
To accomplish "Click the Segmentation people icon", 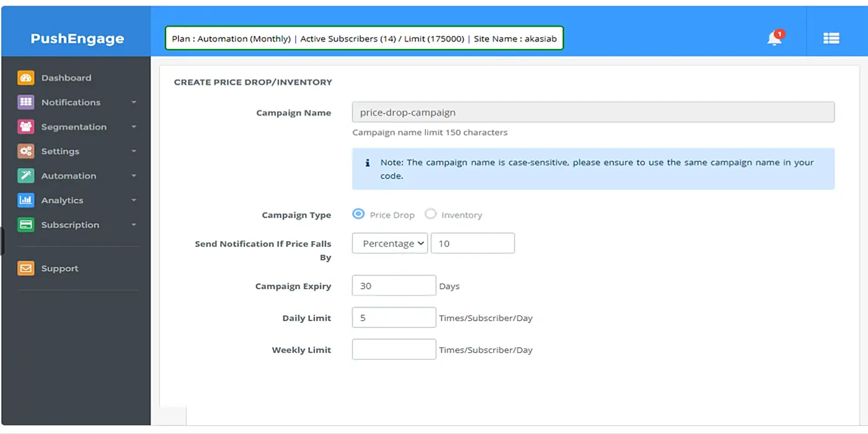I will [25, 126].
